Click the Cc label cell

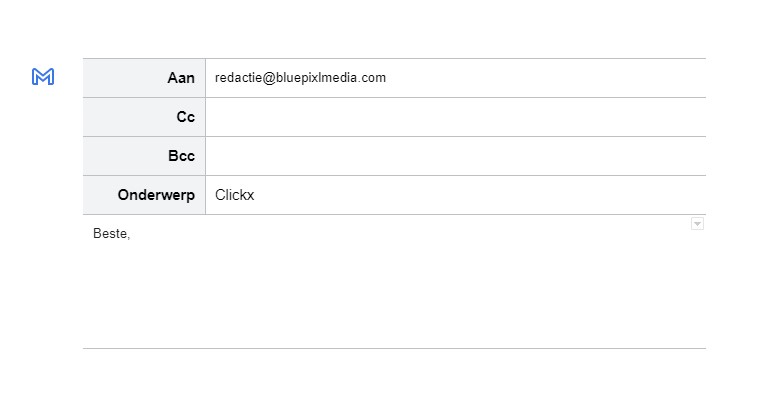point(144,117)
